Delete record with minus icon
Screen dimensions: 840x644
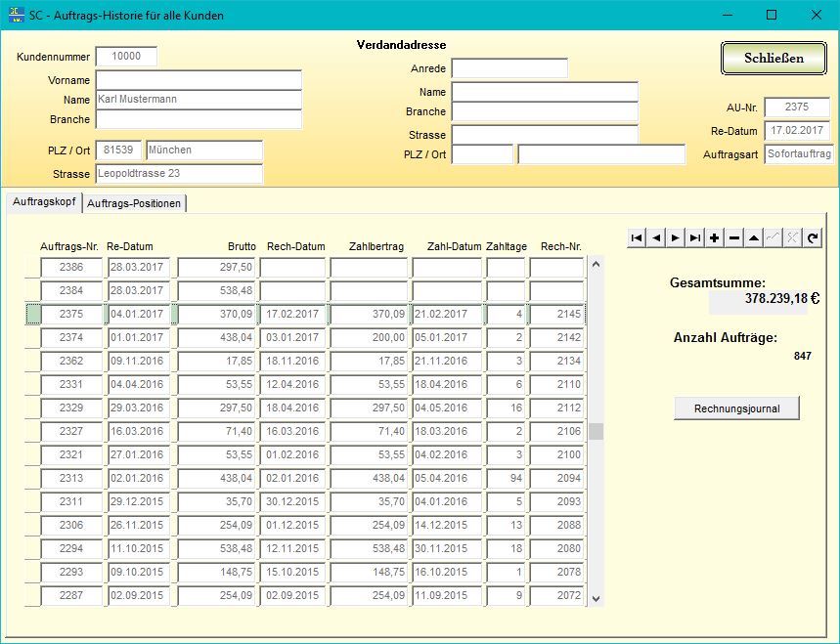point(734,237)
